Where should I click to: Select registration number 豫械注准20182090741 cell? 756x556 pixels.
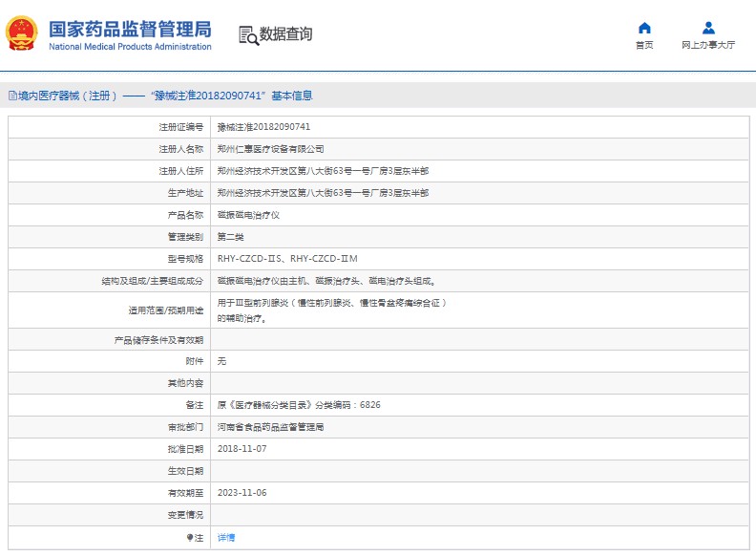[263, 127]
